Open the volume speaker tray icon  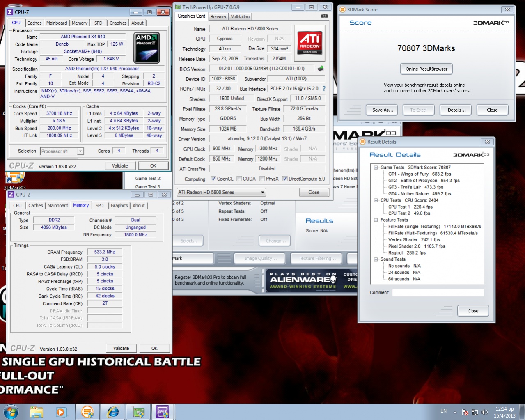(485, 412)
